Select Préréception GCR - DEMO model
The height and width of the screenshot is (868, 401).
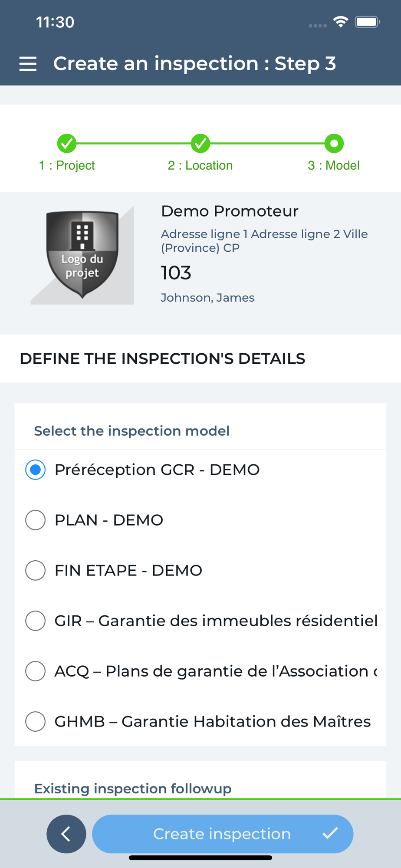36,470
